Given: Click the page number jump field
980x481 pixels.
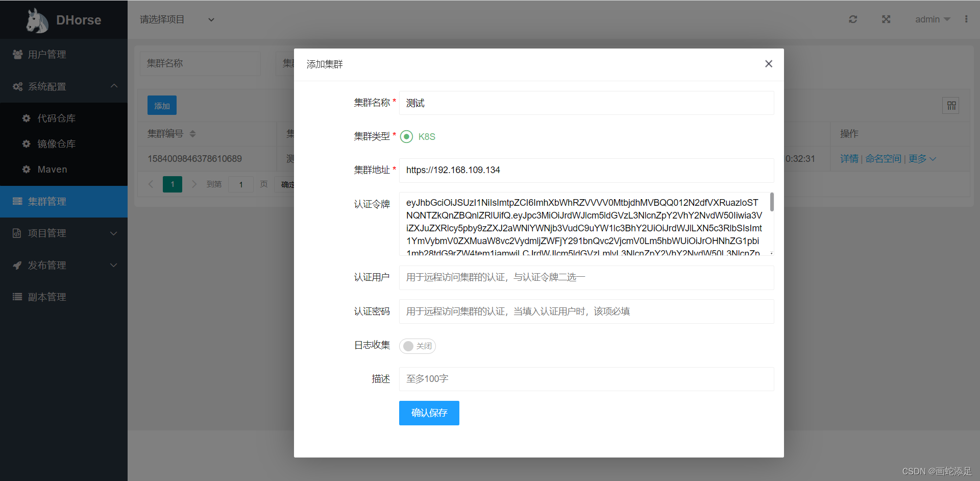Looking at the screenshot, I should [241, 184].
